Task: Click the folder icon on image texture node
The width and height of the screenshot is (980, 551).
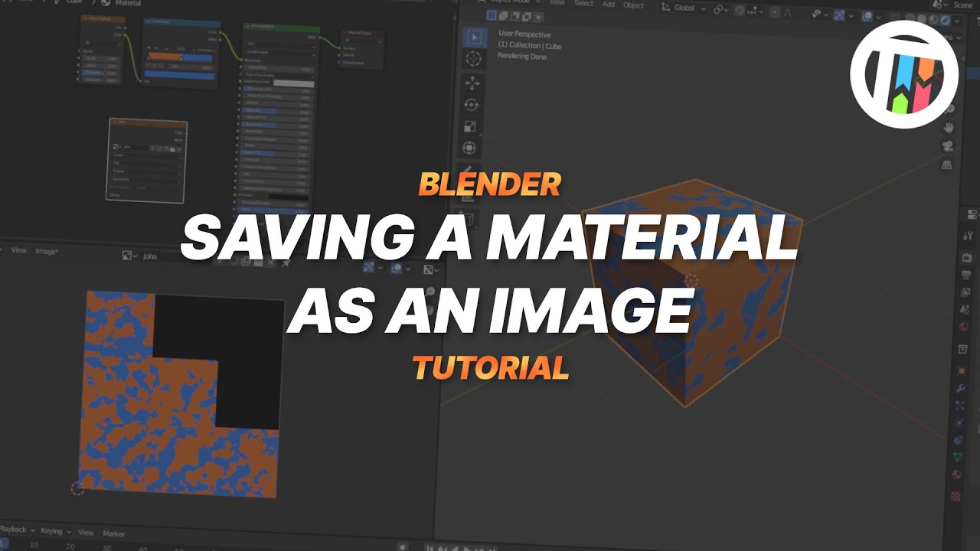Action: point(173,148)
